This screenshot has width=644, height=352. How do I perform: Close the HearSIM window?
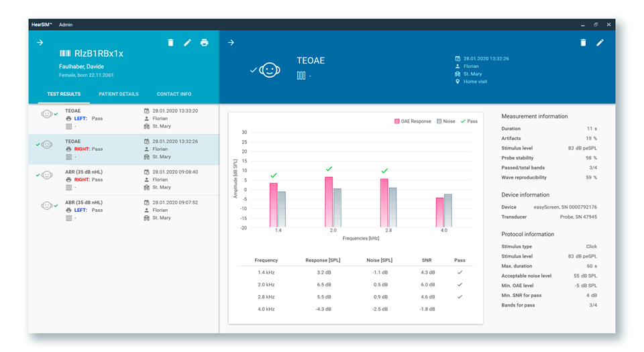[608, 25]
